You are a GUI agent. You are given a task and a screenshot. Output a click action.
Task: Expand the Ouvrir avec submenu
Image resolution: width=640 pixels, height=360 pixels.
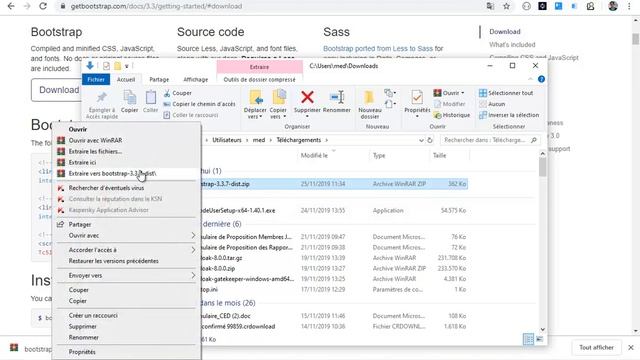[x=193, y=236]
